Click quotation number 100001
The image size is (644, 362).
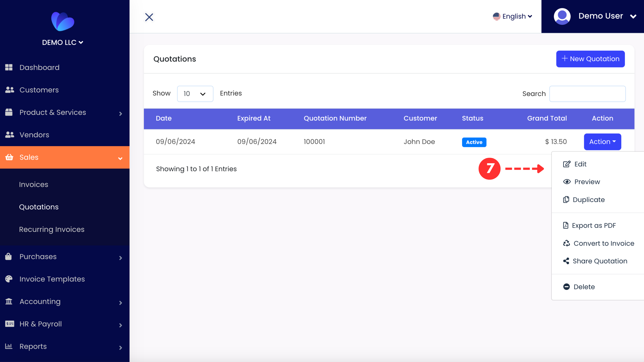click(x=314, y=142)
